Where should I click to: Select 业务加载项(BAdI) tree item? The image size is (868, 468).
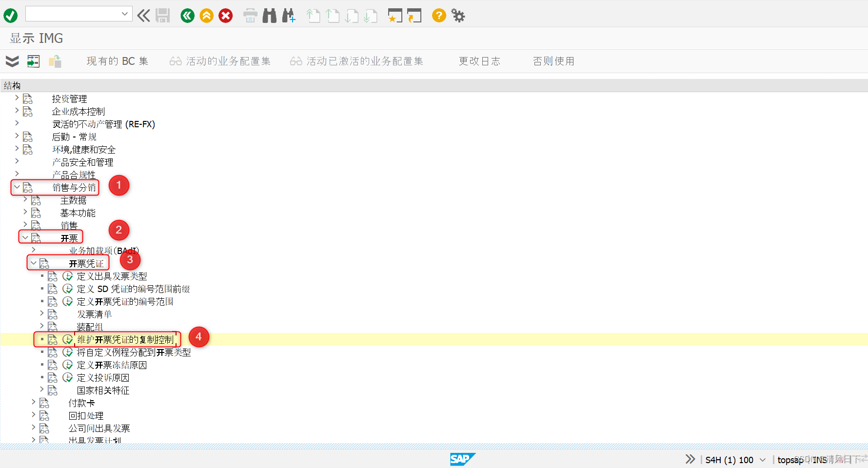coord(103,251)
